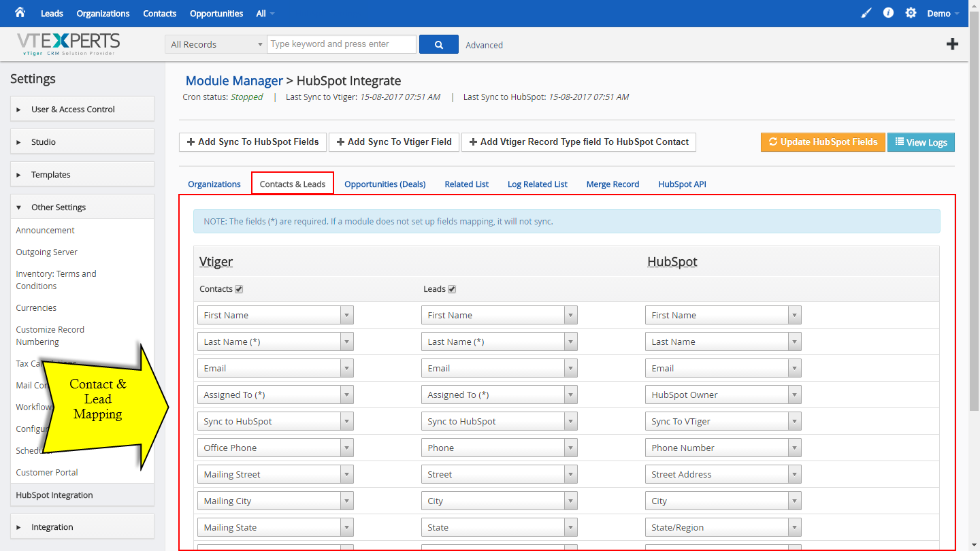Click the blue search magnifier button

[439, 44]
